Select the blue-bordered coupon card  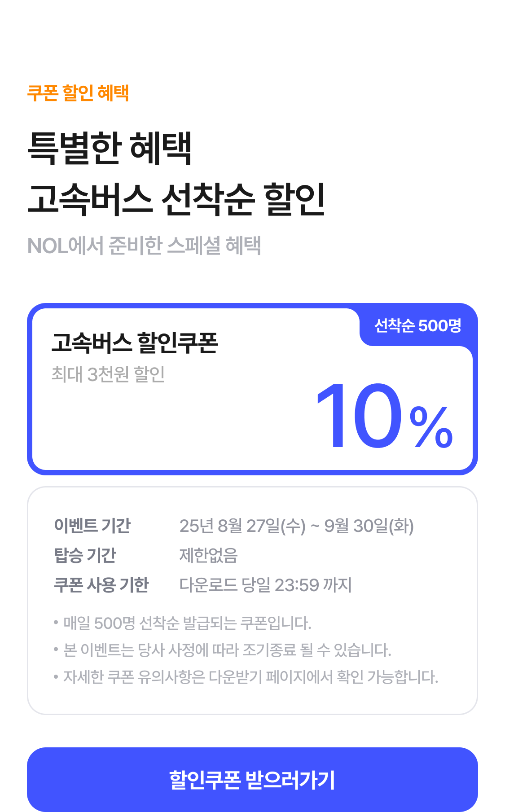pyautogui.click(x=252, y=389)
